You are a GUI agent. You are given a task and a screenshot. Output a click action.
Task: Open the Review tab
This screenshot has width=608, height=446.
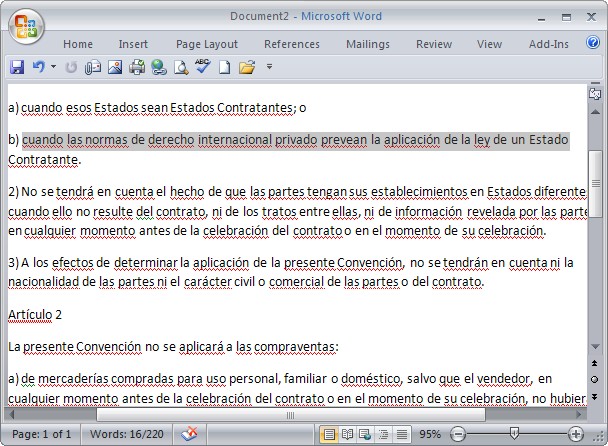click(434, 44)
